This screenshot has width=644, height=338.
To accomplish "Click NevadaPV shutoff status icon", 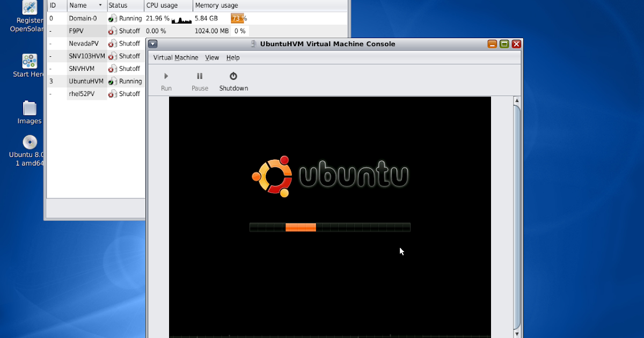I will point(112,43).
